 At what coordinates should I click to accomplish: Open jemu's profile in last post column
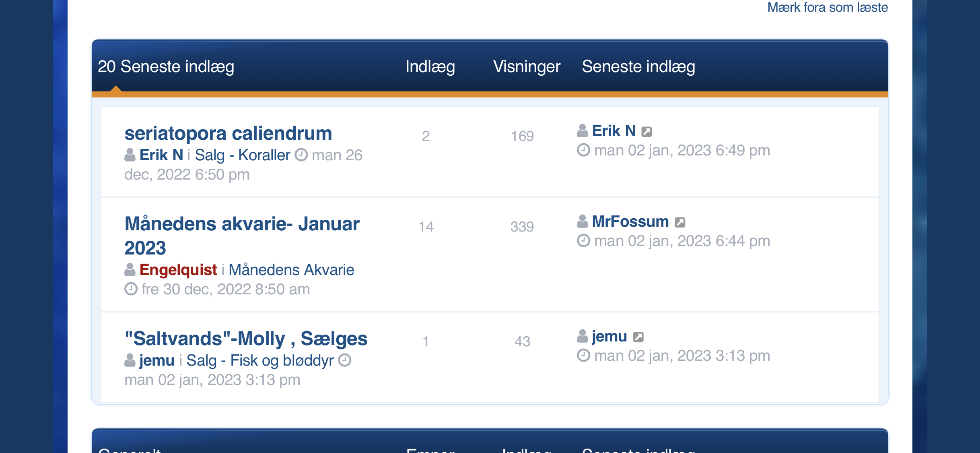tap(609, 336)
